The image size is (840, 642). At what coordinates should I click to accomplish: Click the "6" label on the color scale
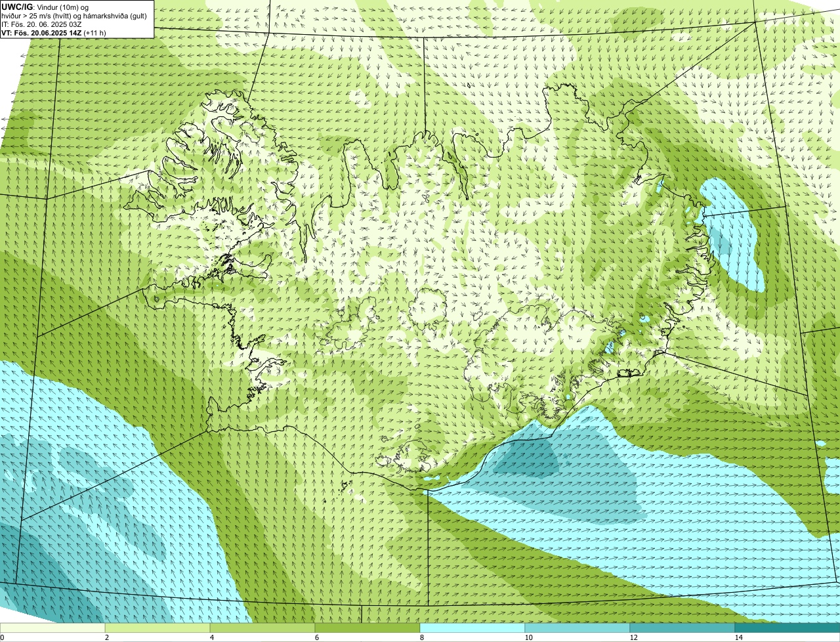point(316,637)
